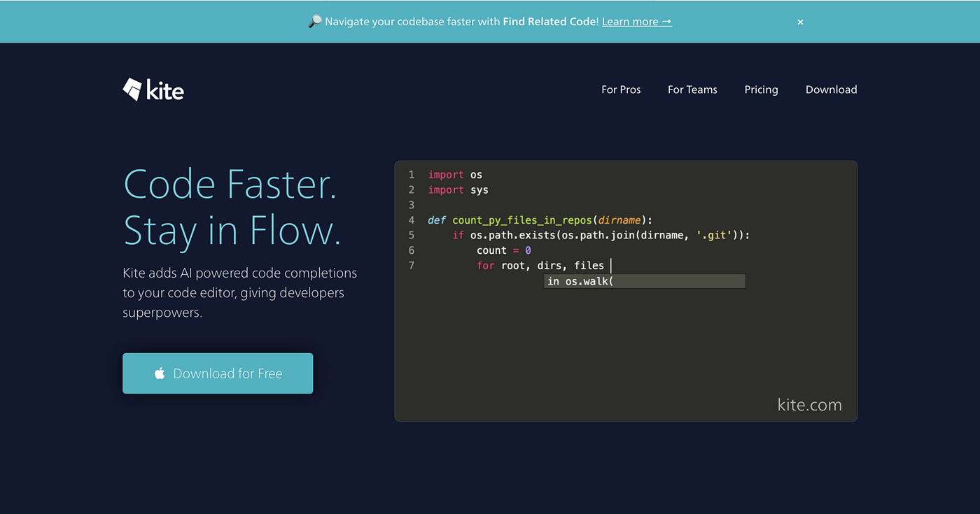Image resolution: width=980 pixels, height=514 pixels.
Task: Open the For Pros menu
Action: 621,89
